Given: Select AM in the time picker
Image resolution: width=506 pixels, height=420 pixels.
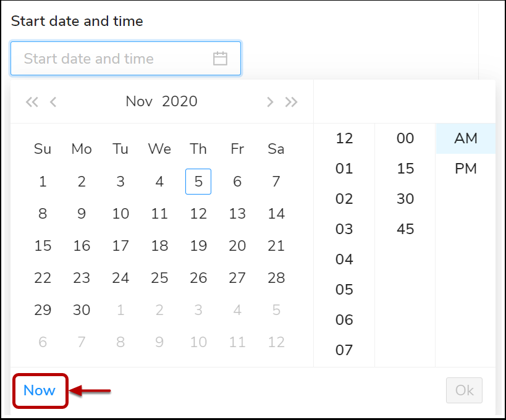Looking at the screenshot, I should click(466, 138).
